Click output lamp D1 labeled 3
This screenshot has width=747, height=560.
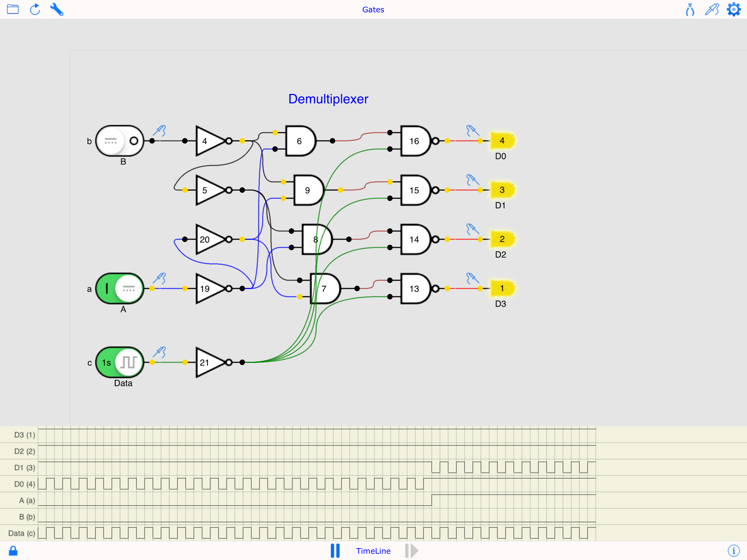502,190
